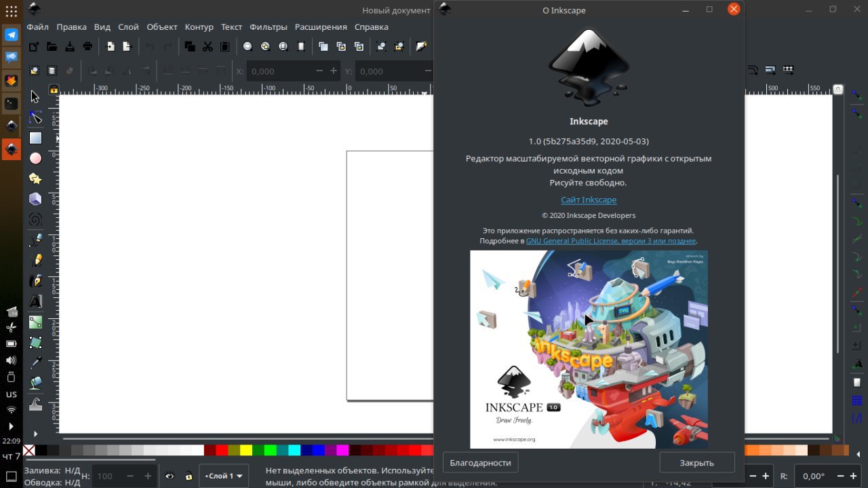
Task: Activate the text tool
Action: click(35, 301)
